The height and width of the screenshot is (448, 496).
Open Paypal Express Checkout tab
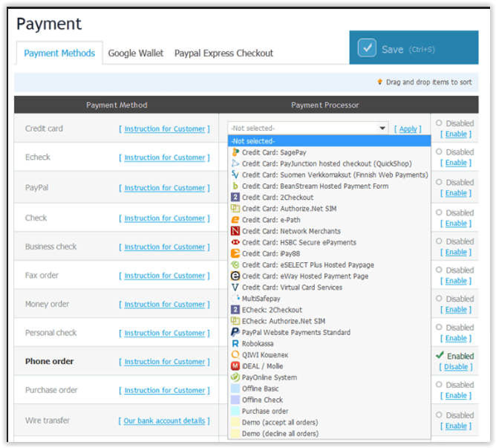click(x=223, y=53)
